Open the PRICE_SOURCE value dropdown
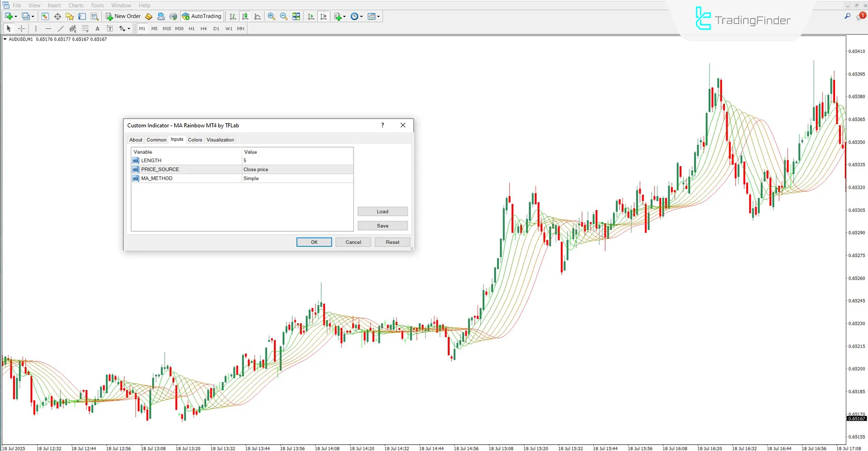The height and width of the screenshot is (451, 868). [x=297, y=169]
